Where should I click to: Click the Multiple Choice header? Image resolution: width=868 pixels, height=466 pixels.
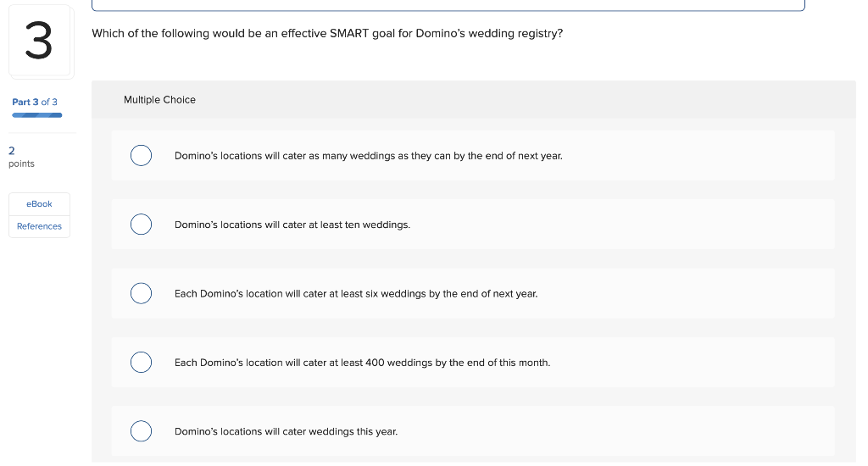pyautogui.click(x=159, y=100)
